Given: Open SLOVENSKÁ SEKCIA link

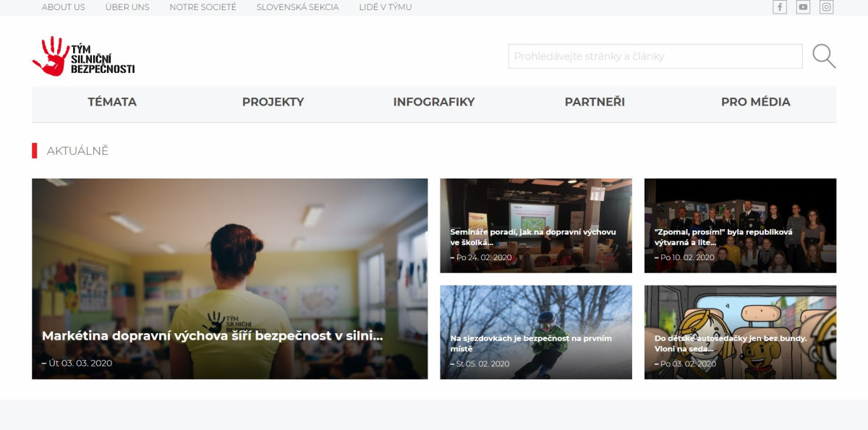Looking at the screenshot, I should (297, 7).
